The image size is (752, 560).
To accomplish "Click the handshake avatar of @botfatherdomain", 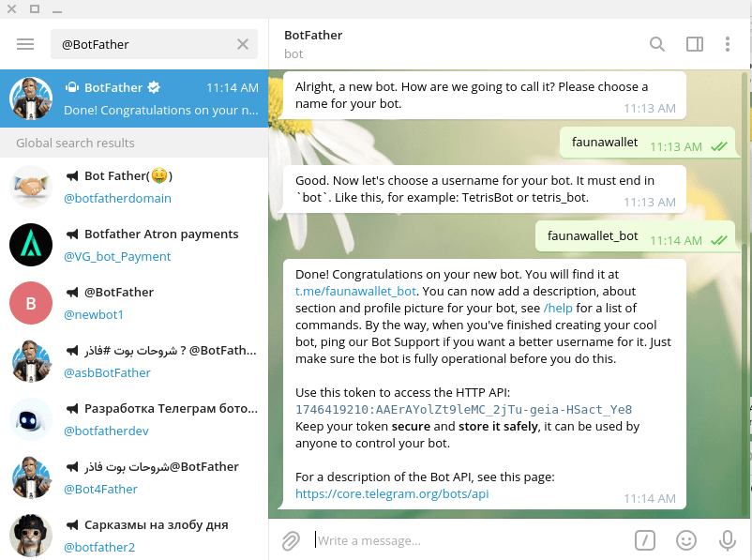I will pos(31,187).
